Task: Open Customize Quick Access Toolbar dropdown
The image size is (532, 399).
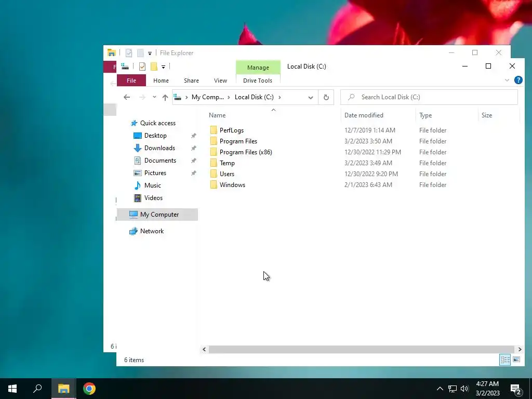Action: coord(163,67)
